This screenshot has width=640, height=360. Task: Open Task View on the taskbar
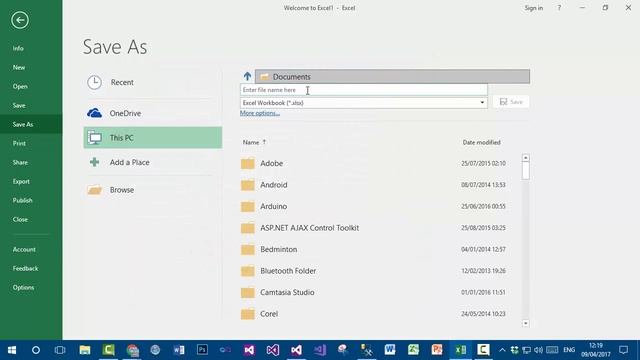(x=60, y=350)
